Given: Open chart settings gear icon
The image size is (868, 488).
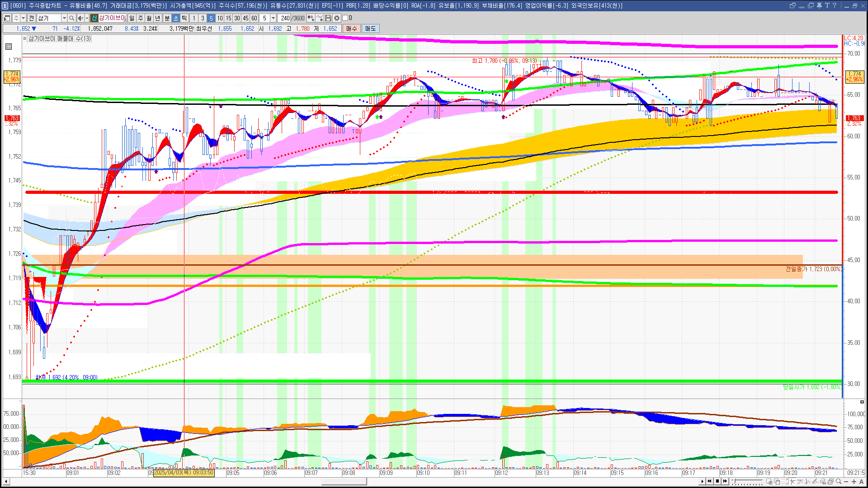Looking at the screenshot, I should (337, 18).
